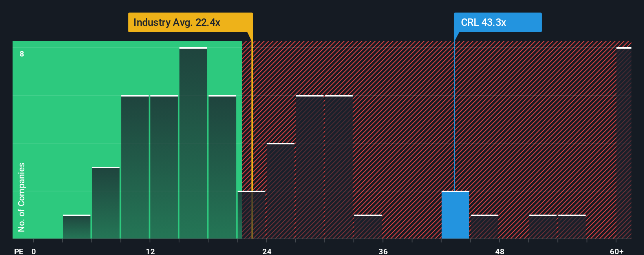Click the x-axis label 36
Image resolution: width=644 pixels, height=255 pixels.
click(383, 251)
